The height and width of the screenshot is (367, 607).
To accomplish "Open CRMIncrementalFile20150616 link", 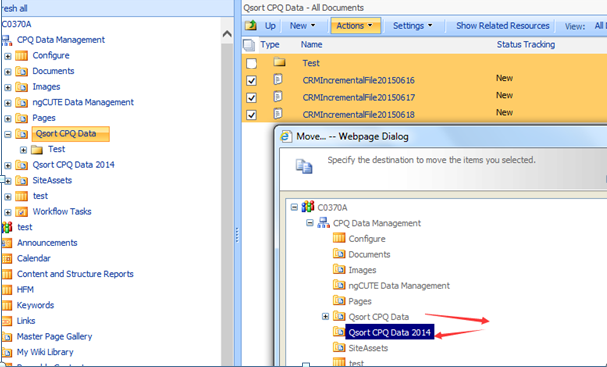I will tap(358, 81).
